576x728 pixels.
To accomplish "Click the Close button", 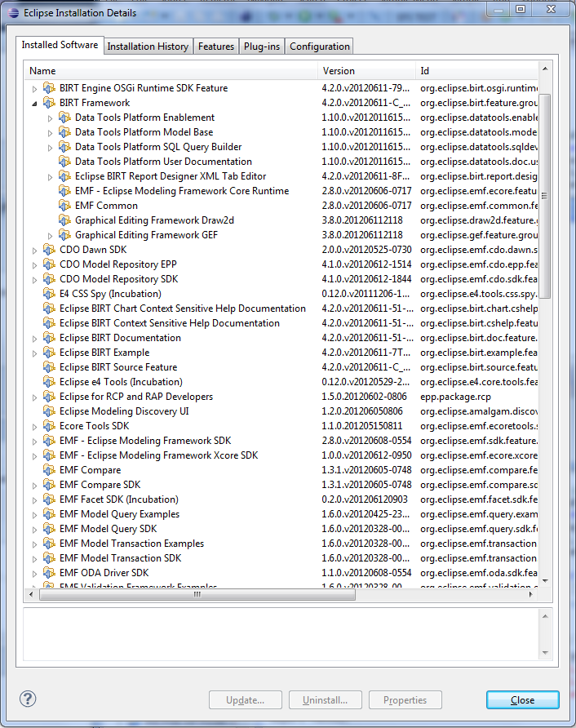I will [x=523, y=699].
